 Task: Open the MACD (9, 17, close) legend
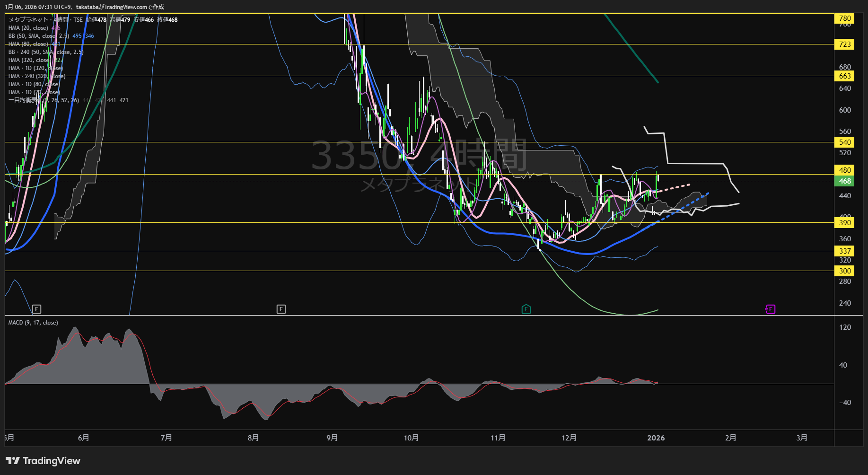click(33, 323)
